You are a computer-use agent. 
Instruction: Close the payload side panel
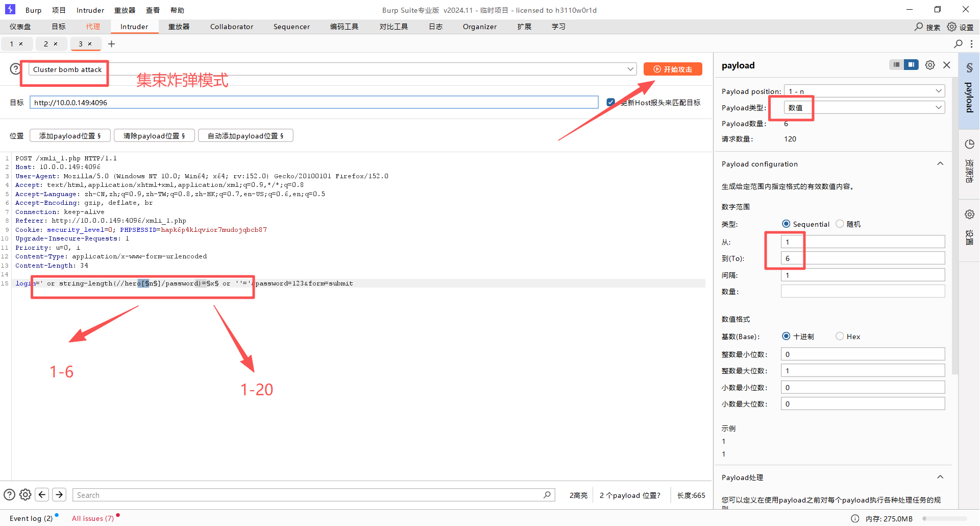tap(947, 65)
